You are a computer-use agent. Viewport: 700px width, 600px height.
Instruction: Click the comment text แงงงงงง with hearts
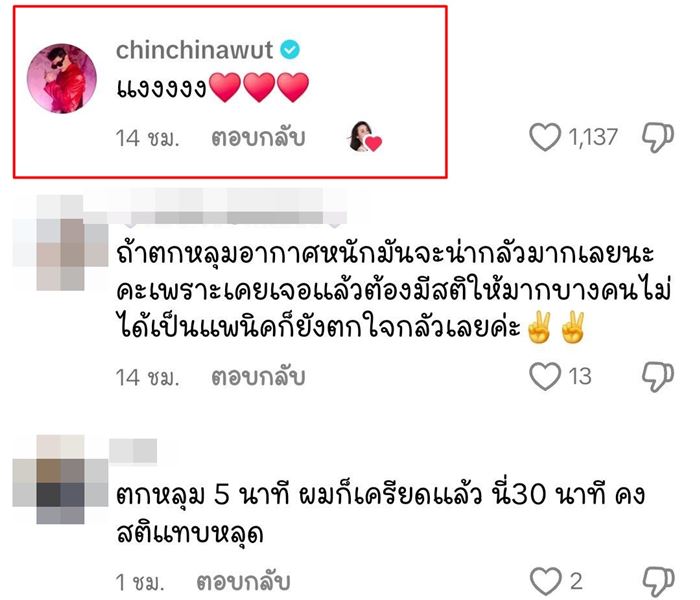pyautogui.click(x=212, y=88)
